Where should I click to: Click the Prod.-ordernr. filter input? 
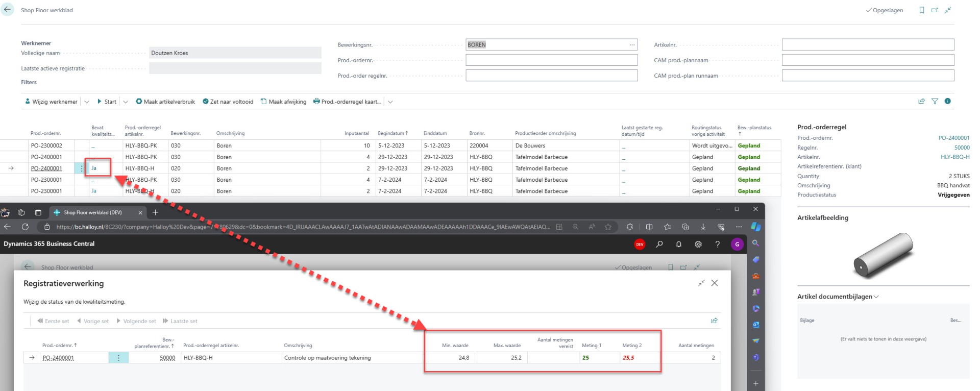(551, 60)
